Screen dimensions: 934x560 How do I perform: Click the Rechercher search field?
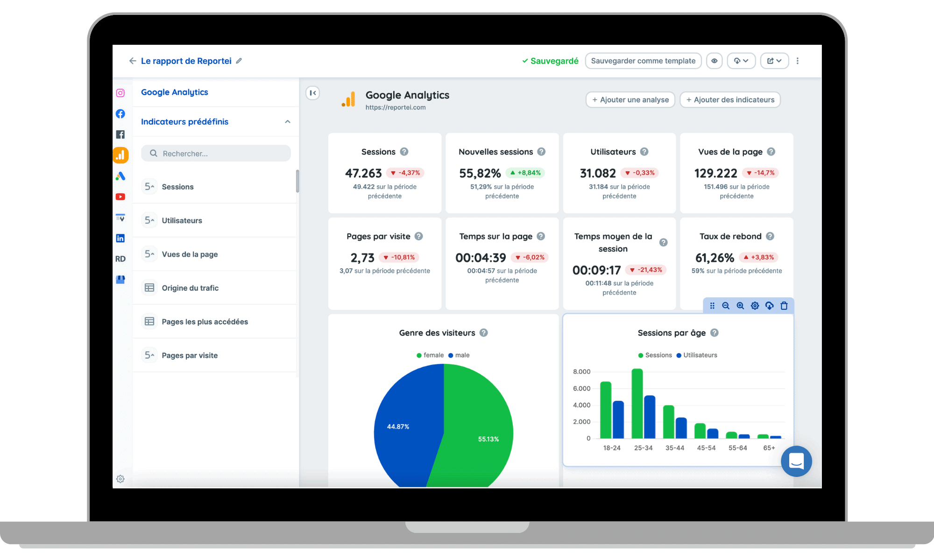(x=216, y=154)
